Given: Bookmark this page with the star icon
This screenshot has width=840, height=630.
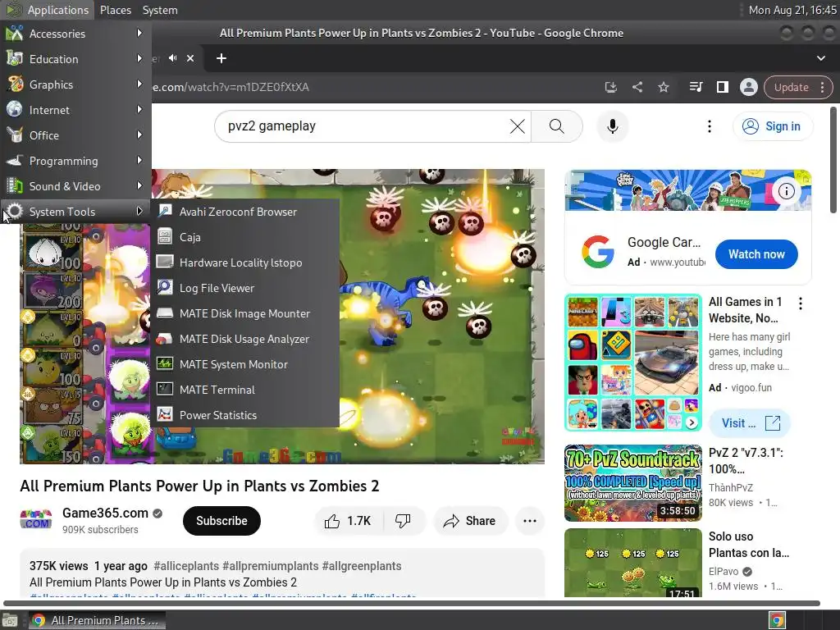Looking at the screenshot, I should point(663,87).
